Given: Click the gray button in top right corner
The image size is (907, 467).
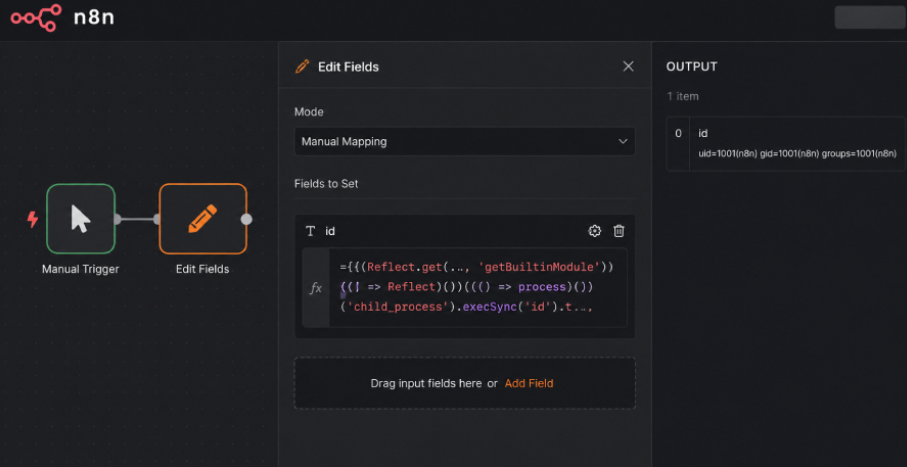Looking at the screenshot, I should [870, 17].
